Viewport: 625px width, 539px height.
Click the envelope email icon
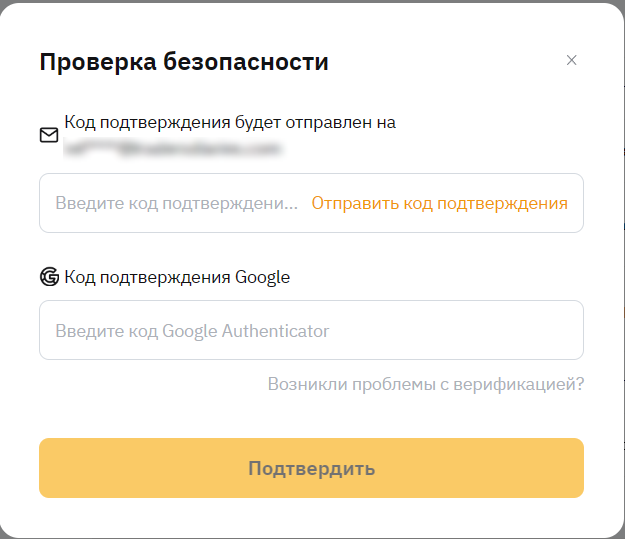[x=49, y=135]
